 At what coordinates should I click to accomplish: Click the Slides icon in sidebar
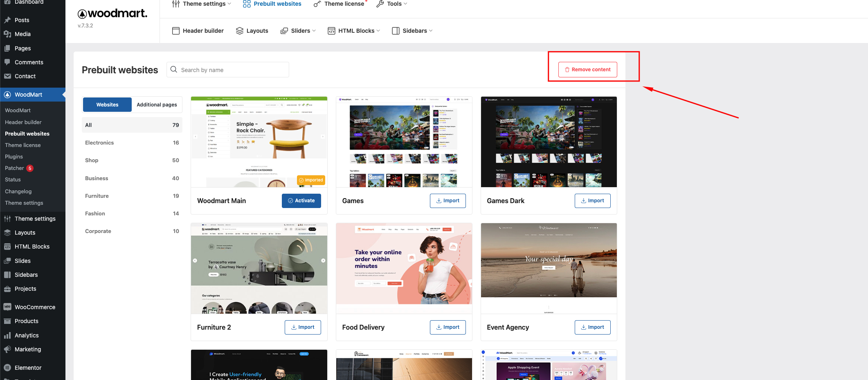[x=7, y=261]
